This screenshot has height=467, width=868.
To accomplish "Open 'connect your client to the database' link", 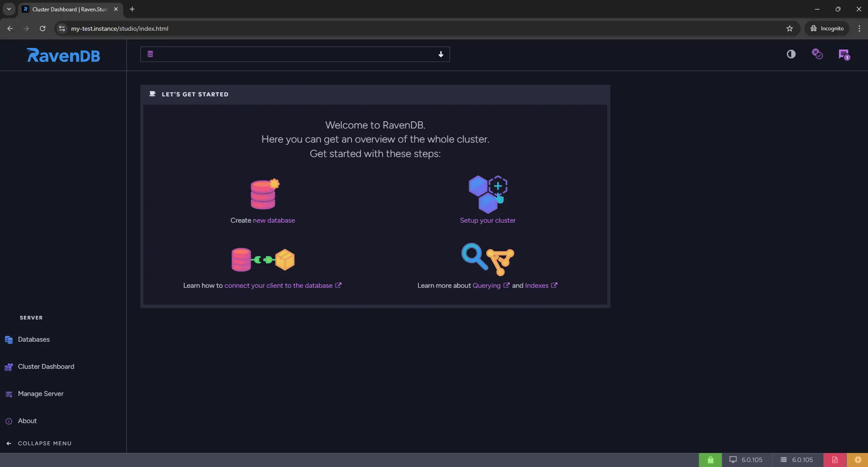I will pos(278,286).
